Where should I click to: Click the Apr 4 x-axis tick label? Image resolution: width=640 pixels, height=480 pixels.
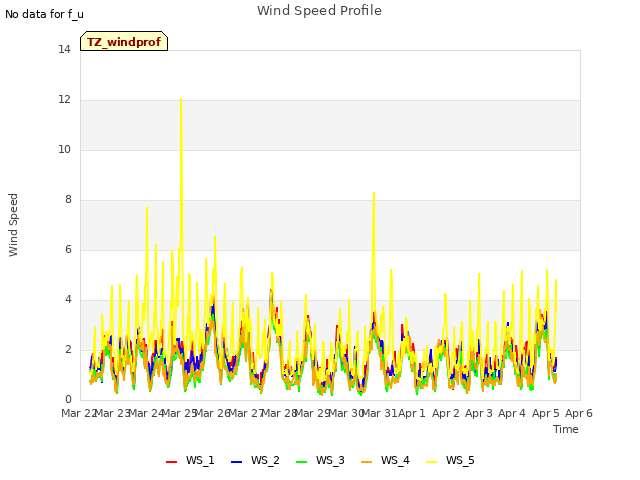pyautogui.click(x=512, y=413)
